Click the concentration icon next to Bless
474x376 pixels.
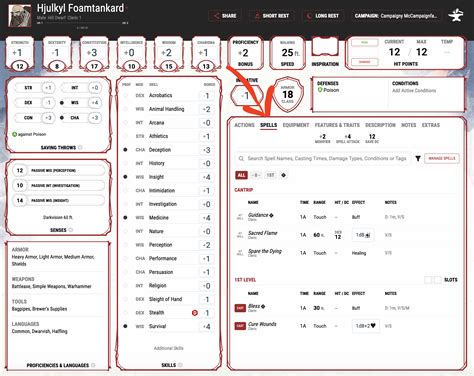click(263, 306)
